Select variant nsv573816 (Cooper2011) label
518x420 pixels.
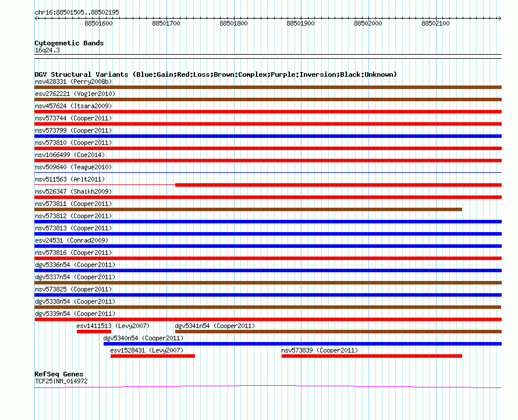click(x=73, y=252)
